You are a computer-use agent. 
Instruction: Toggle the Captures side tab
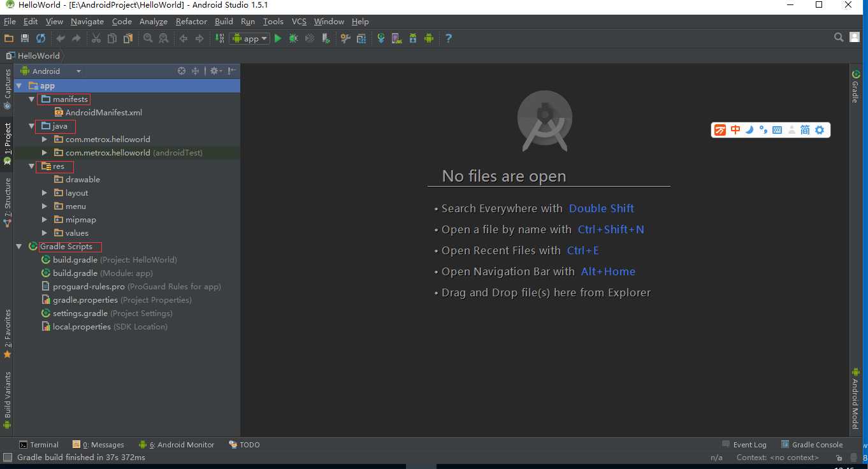coord(7,89)
